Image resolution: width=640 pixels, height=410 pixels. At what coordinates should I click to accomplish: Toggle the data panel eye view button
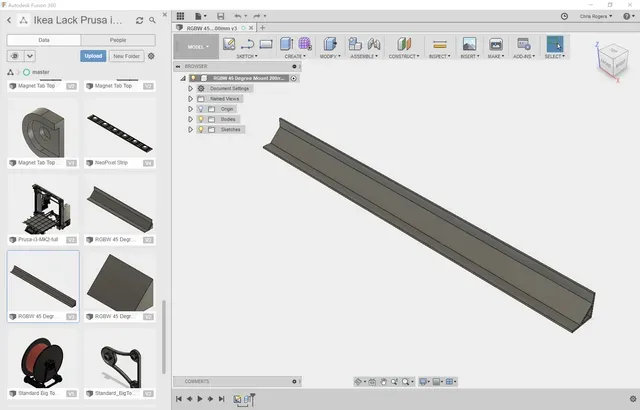click(15, 56)
